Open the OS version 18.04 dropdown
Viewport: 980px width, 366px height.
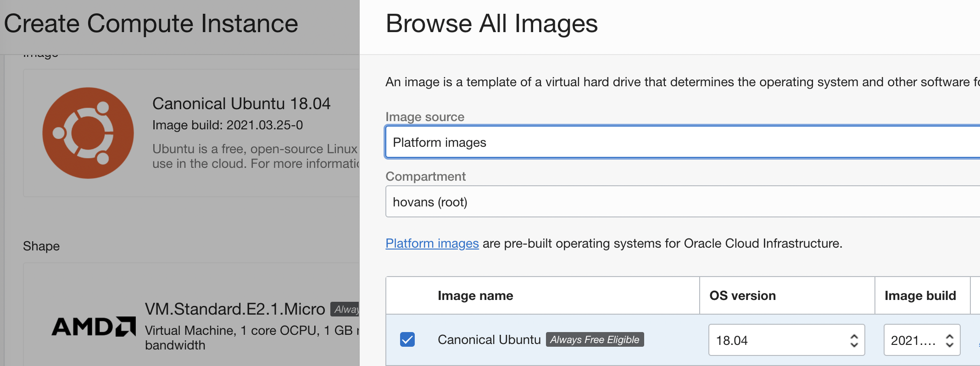[x=786, y=340]
